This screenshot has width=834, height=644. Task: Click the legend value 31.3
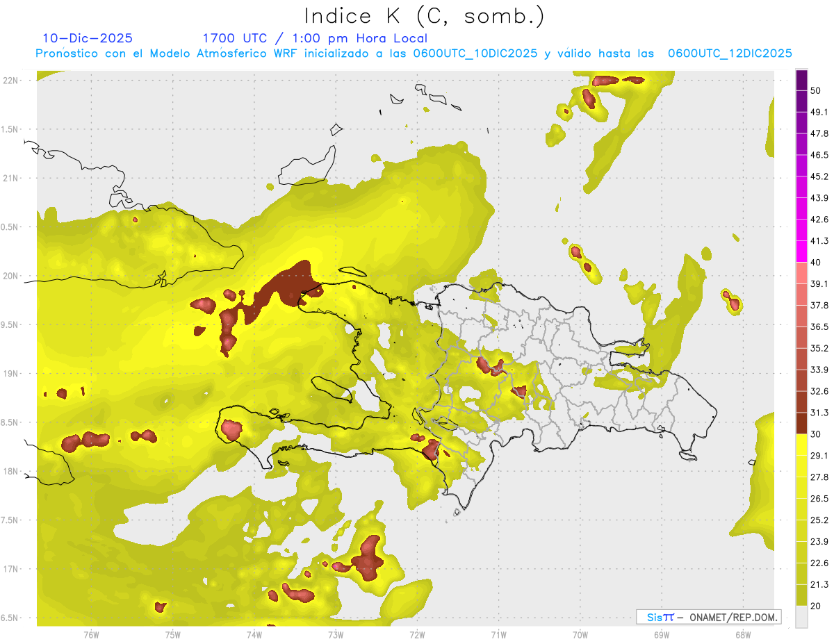click(819, 413)
